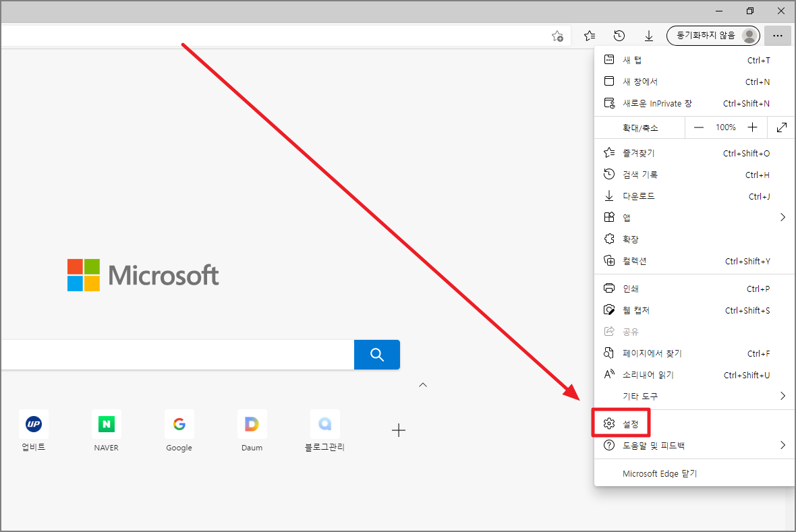
Task: Choose 소리내어 읽기 menu item
Action: tap(693, 375)
